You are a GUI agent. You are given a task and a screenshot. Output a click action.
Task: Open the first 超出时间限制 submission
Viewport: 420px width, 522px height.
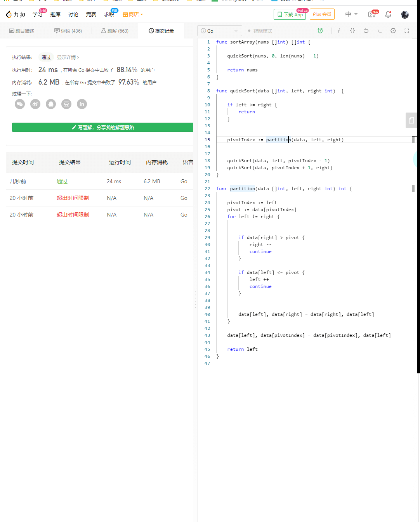[73, 198]
